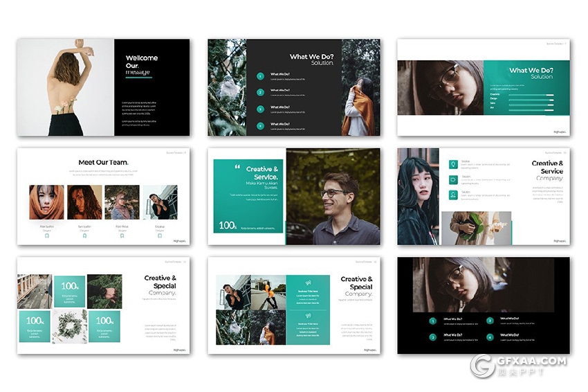Select the Meet Our Team slide heading

point(103,163)
